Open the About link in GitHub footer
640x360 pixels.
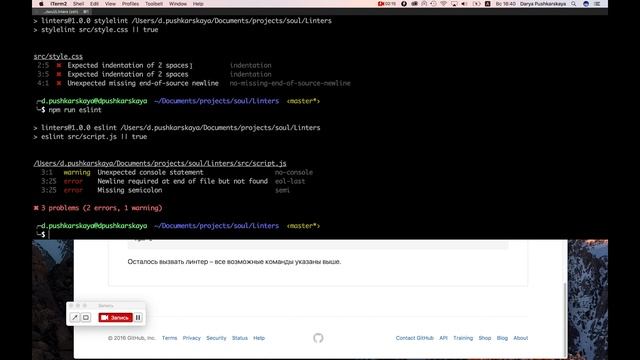[520, 338]
